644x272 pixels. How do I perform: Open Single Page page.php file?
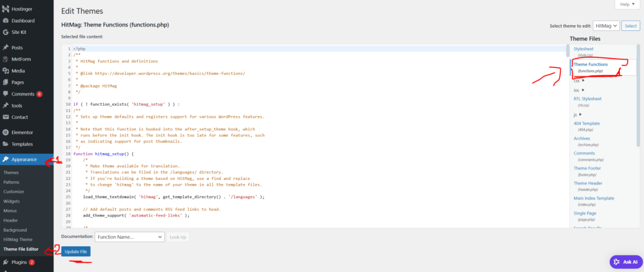(x=585, y=213)
